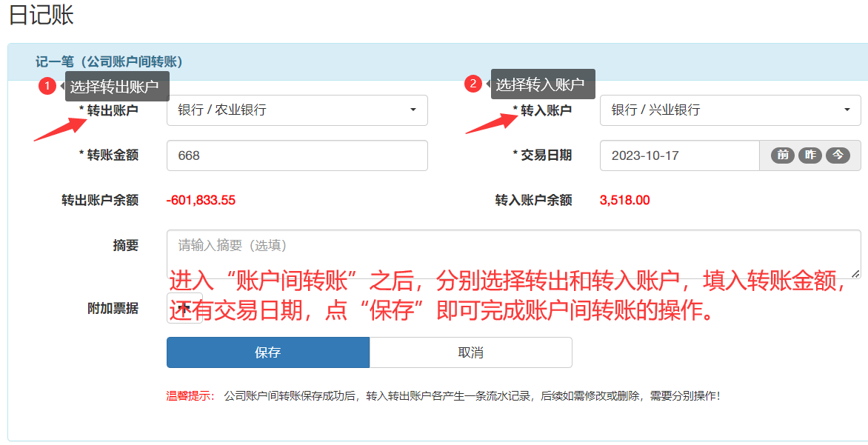This screenshot has width=868, height=445.
Task: Click the 摘要 textarea resize handle
Action: [x=856, y=274]
